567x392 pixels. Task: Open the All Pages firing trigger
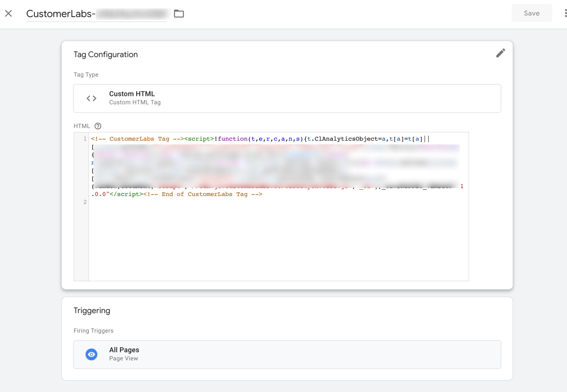coord(287,354)
